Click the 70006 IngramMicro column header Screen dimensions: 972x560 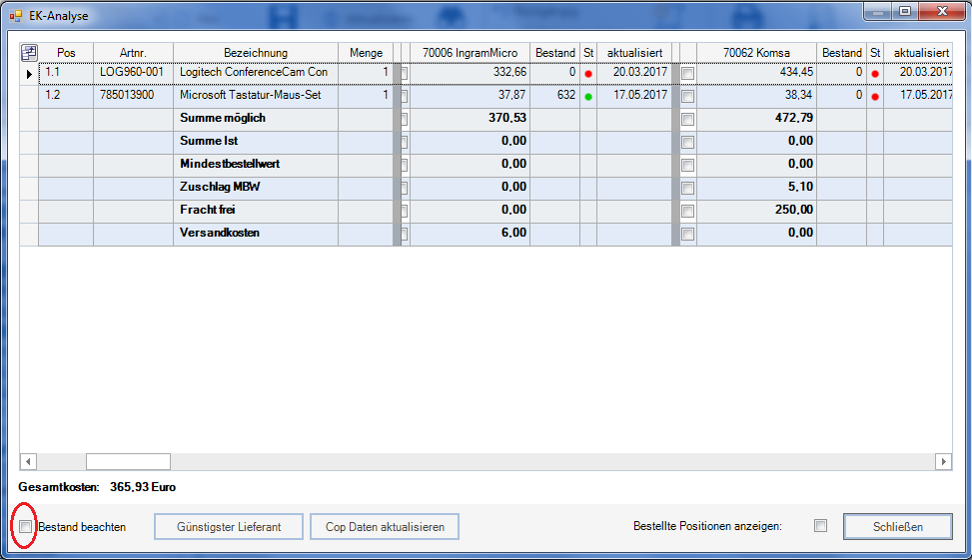click(x=470, y=52)
